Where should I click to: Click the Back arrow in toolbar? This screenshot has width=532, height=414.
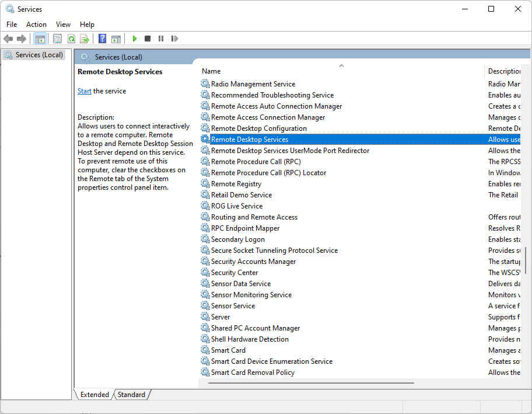[x=8, y=39]
